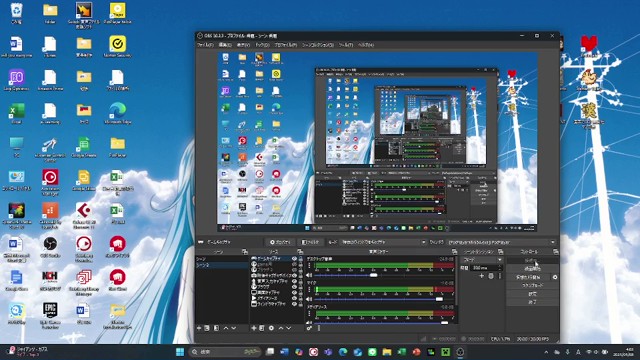Open the fade transition type dropdown

[x=482, y=260]
